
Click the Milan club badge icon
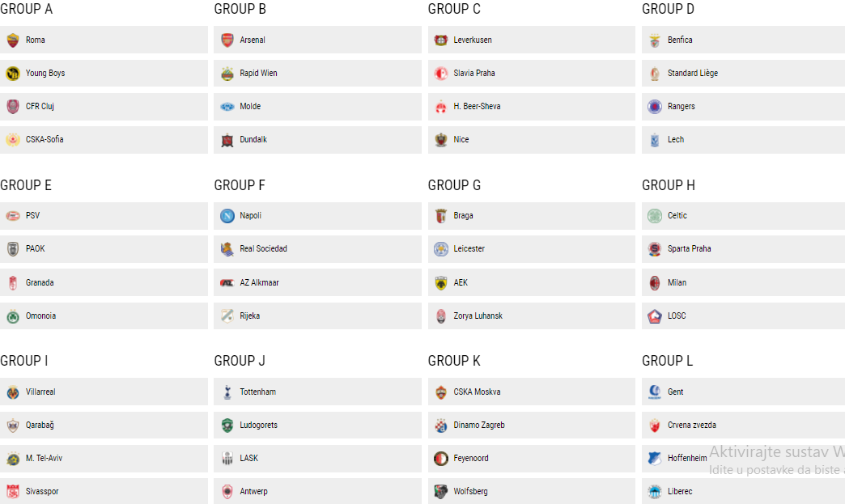coord(655,283)
